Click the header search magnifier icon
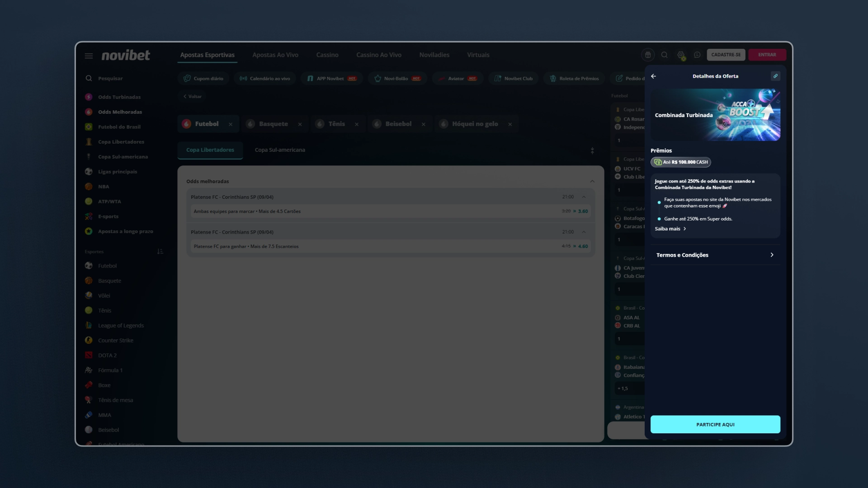The height and width of the screenshot is (488, 868). [x=665, y=55]
